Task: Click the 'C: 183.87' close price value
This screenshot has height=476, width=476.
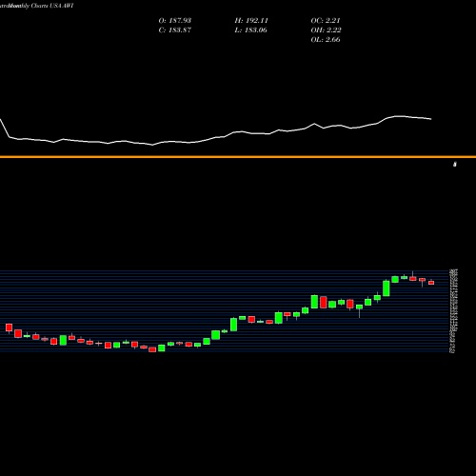Action: pyautogui.click(x=175, y=30)
